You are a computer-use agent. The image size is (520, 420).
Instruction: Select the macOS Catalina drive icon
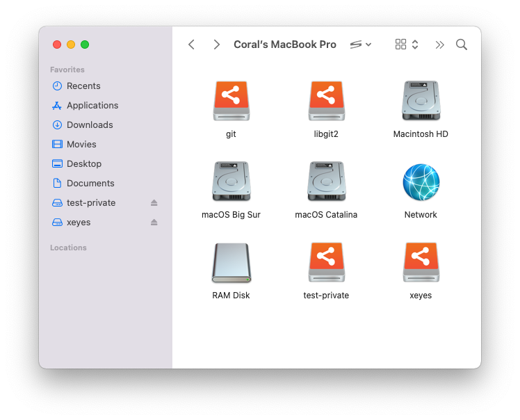326,181
